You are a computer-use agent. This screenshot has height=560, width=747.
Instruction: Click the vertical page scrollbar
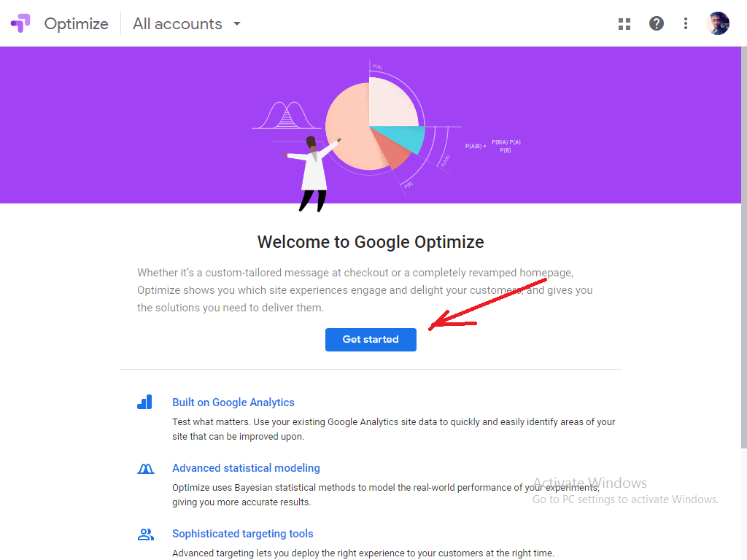click(x=743, y=248)
